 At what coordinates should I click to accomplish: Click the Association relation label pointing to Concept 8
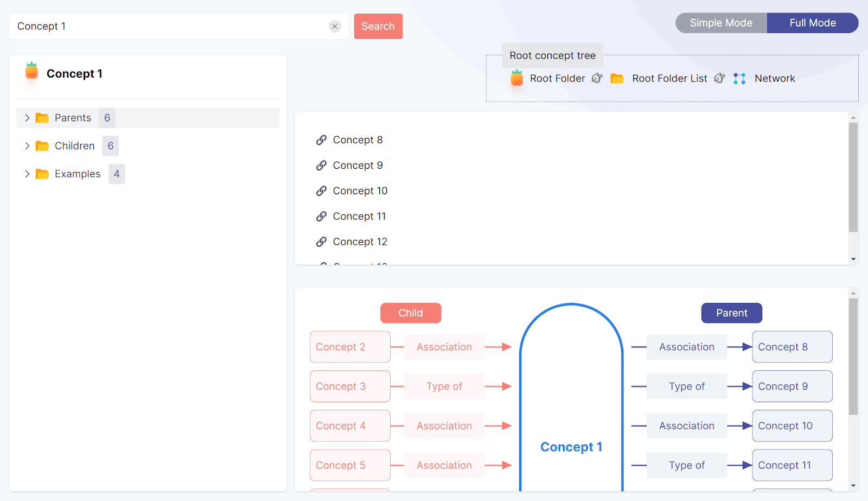687,347
